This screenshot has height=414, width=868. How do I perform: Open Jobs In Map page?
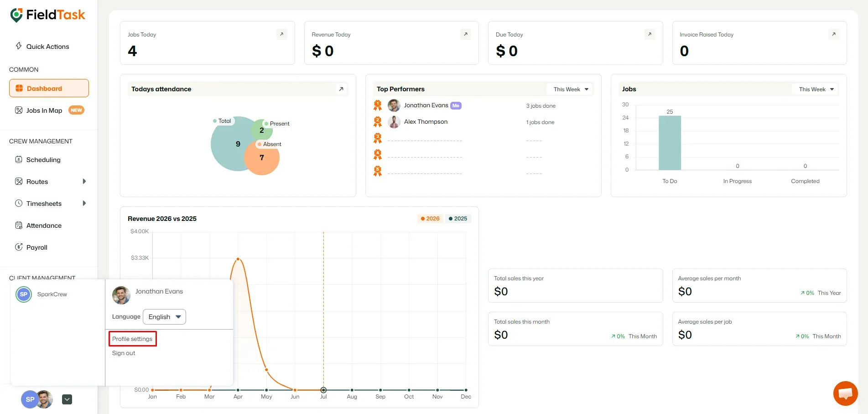click(x=44, y=110)
